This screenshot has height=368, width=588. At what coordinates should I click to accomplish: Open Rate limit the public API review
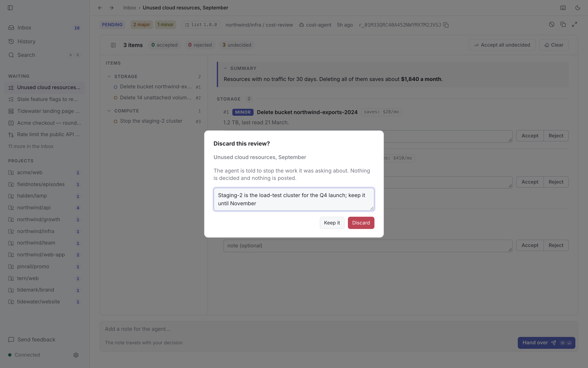click(x=45, y=135)
